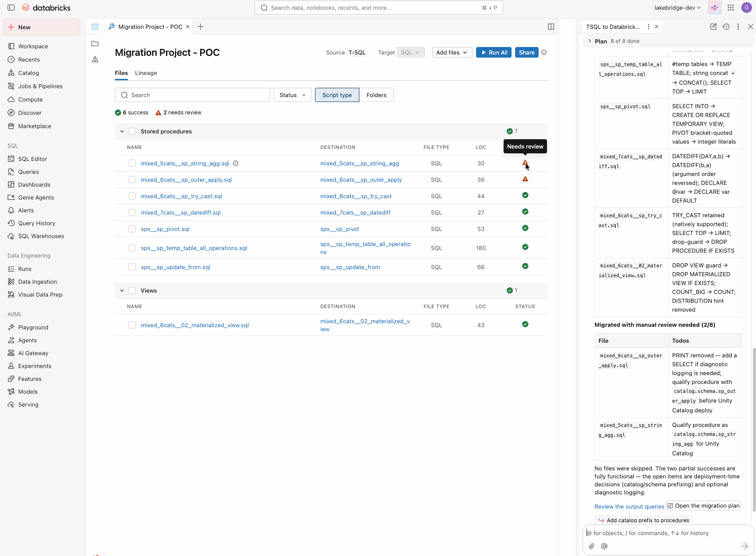Expand the Plan 8 of 8 done section
Screen dimensions: 756x556
click(x=590, y=41)
